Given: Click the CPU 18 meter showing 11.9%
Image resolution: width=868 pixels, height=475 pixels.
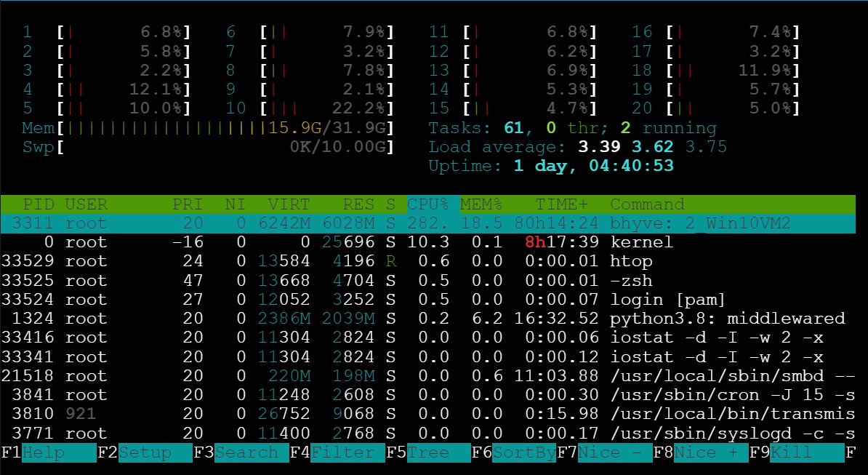Looking at the screenshot, I should [x=716, y=71].
